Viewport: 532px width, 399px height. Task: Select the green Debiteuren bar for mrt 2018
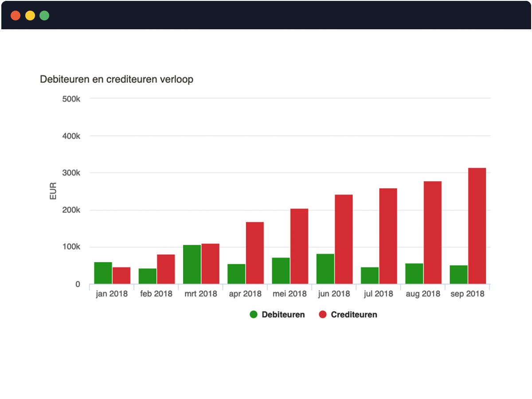pyautogui.click(x=192, y=265)
